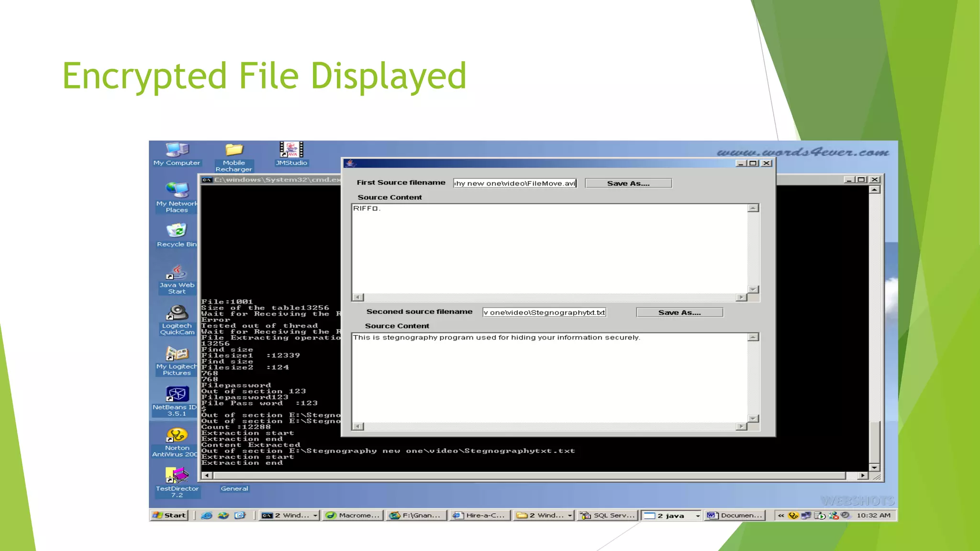Open My Network Places icon
The height and width of the screenshot is (551, 980).
click(x=177, y=197)
